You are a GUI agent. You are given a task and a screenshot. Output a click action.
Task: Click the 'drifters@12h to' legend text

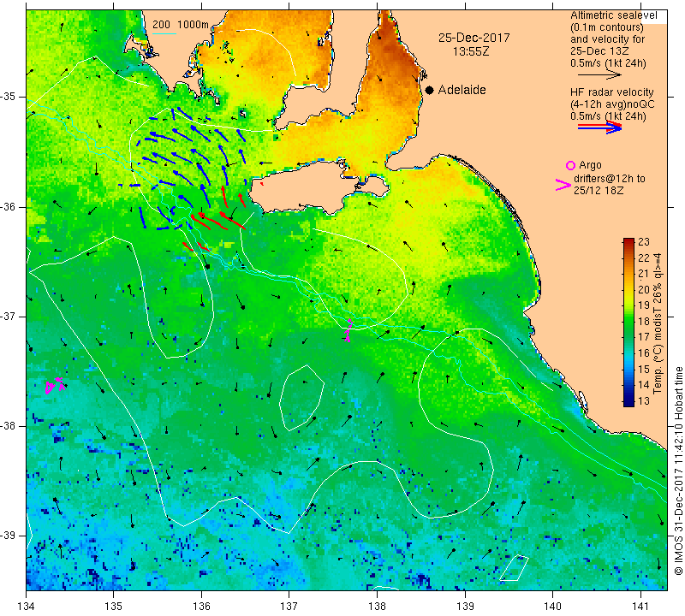click(x=609, y=179)
